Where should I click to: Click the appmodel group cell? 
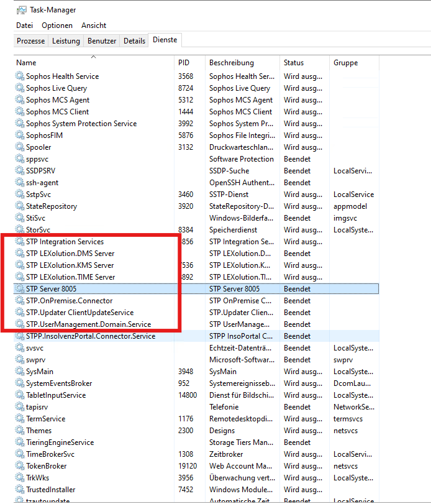tap(350, 206)
